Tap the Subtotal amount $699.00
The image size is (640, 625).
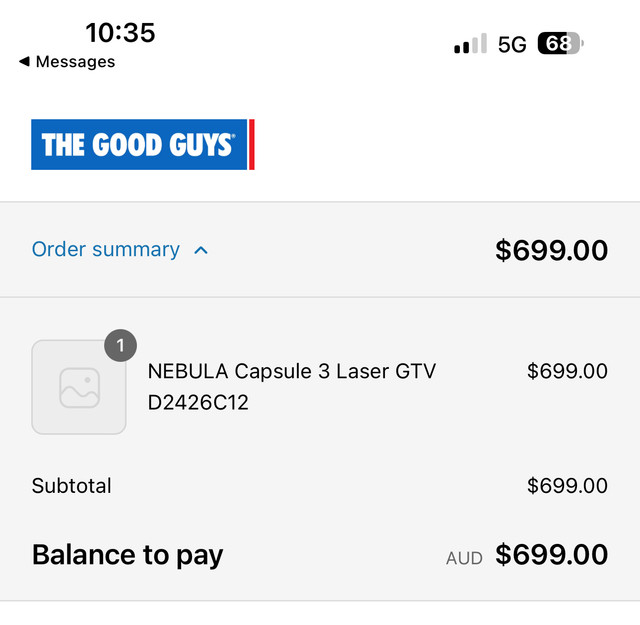pyautogui.click(x=567, y=486)
